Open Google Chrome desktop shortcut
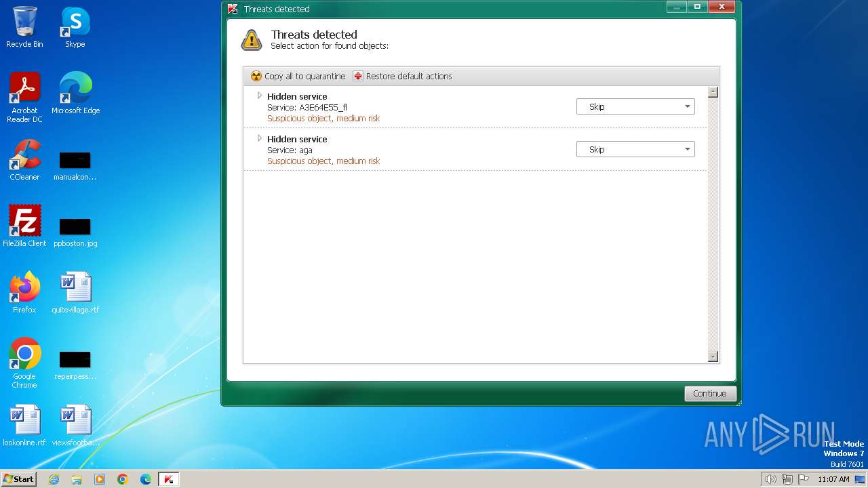868x488 pixels. tap(24, 363)
